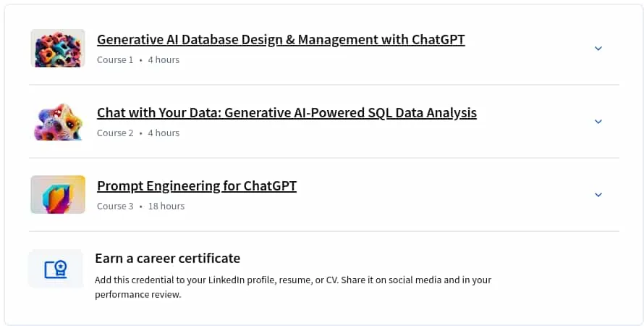
Task: Click the "Course 3" label text
Action: coord(115,206)
